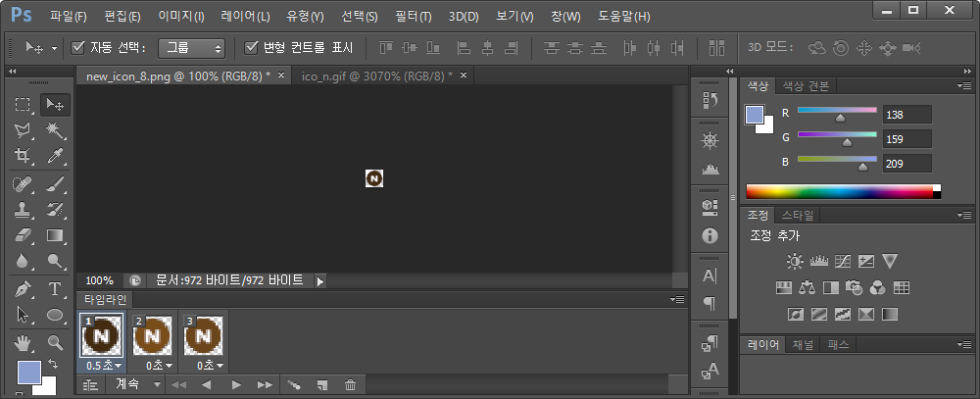Select the Zoom tool in toolbox
The width and height of the screenshot is (980, 399).
(55, 342)
